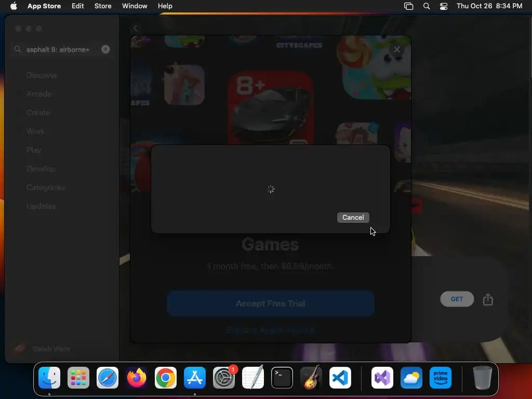Share the app with share icon
Viewport: 532px width, 399px height.
[x=488, y=299]
